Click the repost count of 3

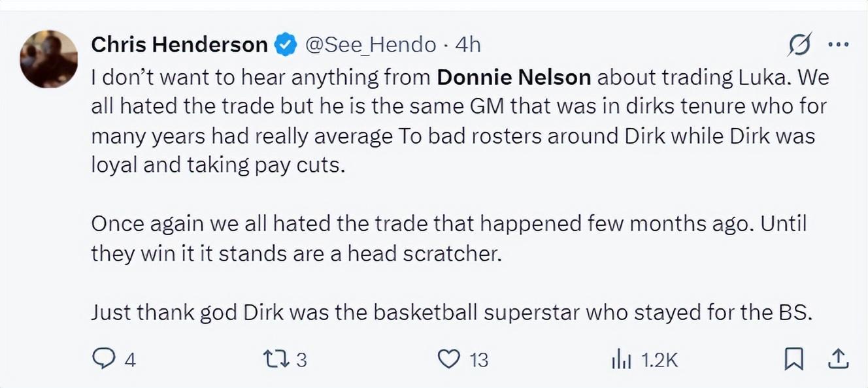[301, 360]
